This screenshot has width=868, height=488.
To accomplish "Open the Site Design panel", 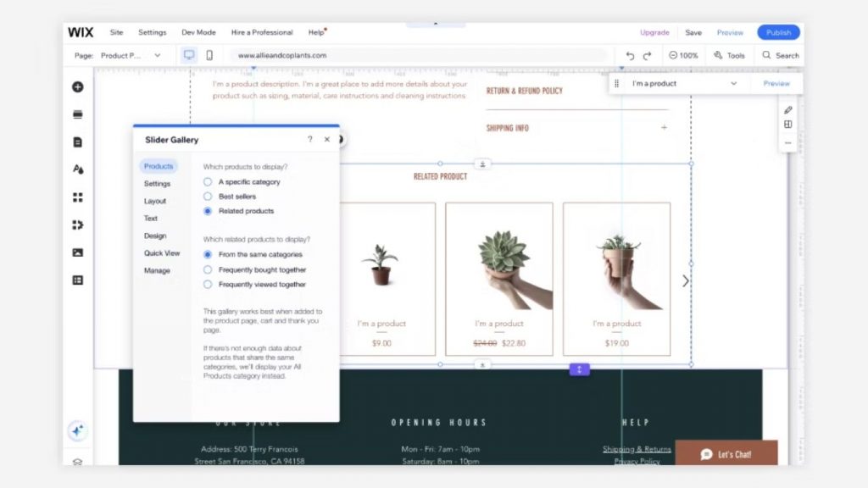I will pyautogui.click(x=77, y=169).
